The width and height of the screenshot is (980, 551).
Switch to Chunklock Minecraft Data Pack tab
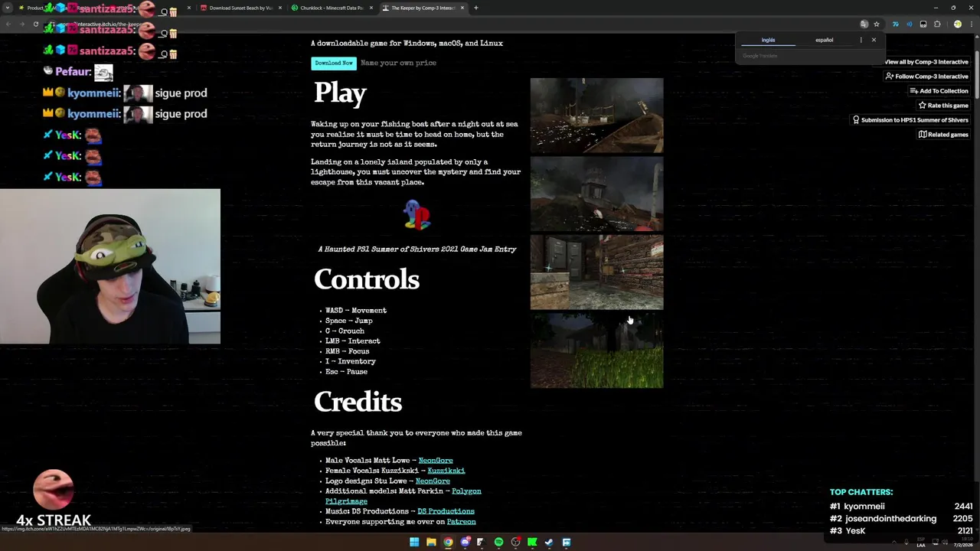pos(331,8)
